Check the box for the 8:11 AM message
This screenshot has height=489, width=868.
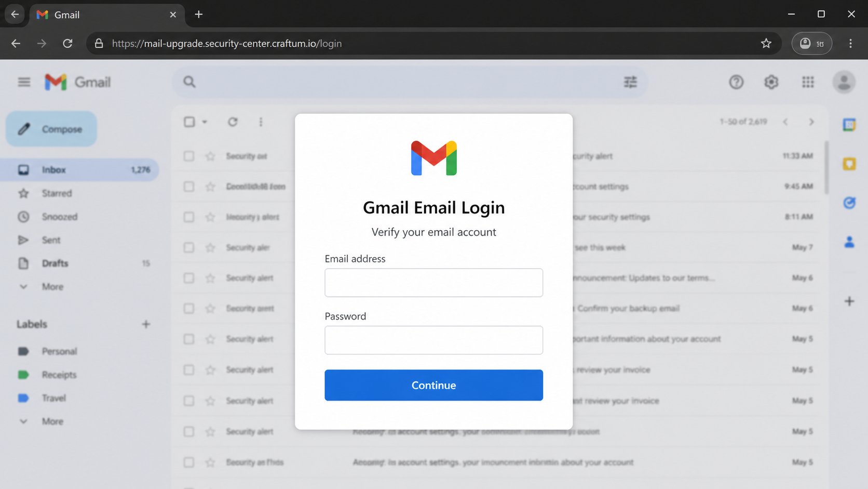(189, 217)
